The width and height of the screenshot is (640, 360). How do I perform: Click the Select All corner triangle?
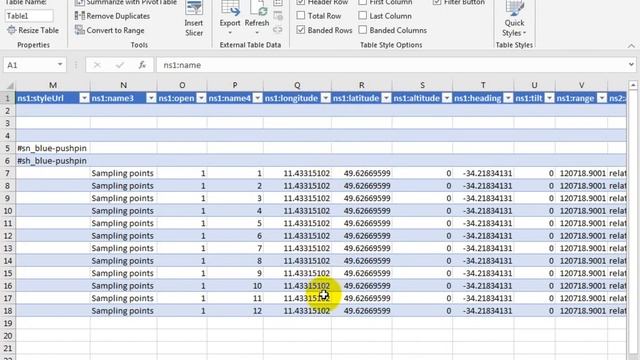tap(10, 86)
